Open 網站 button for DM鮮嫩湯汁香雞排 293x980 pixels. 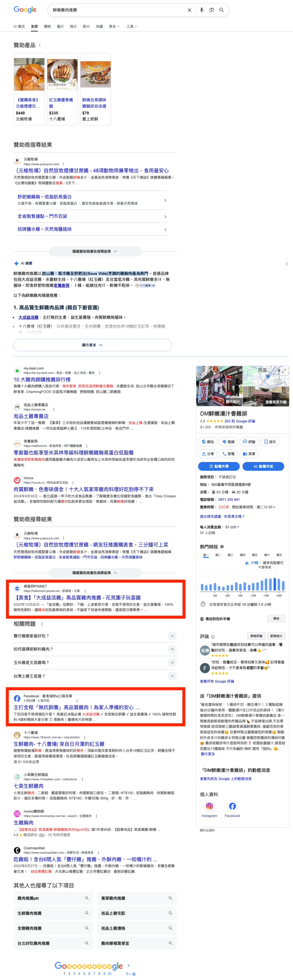tap(208, 442)
